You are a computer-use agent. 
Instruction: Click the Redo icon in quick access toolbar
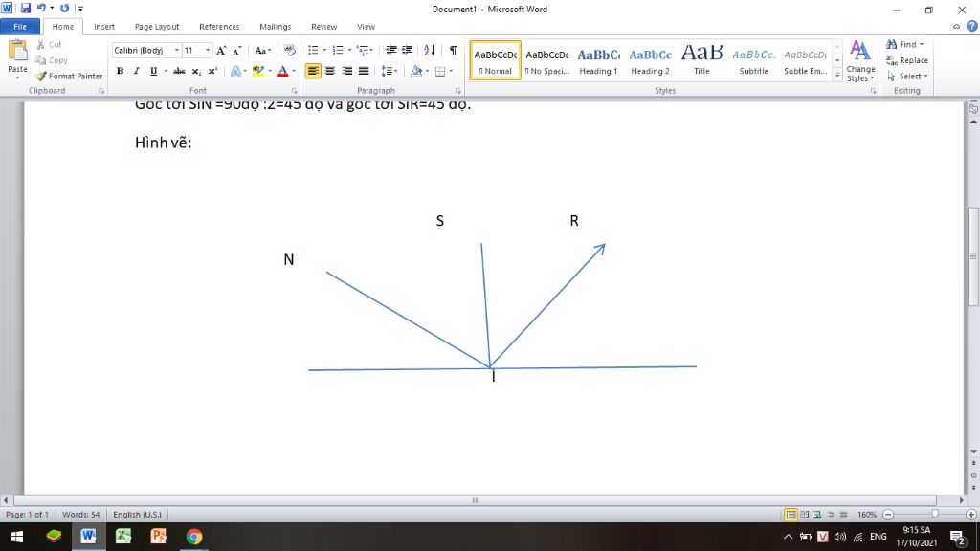coord(64,8)
